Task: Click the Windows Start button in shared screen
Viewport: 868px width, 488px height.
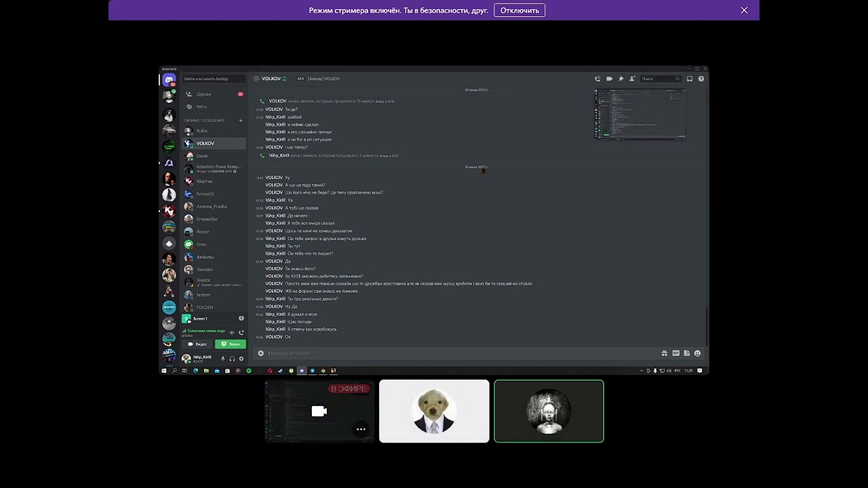Action: tap(163, 371)
